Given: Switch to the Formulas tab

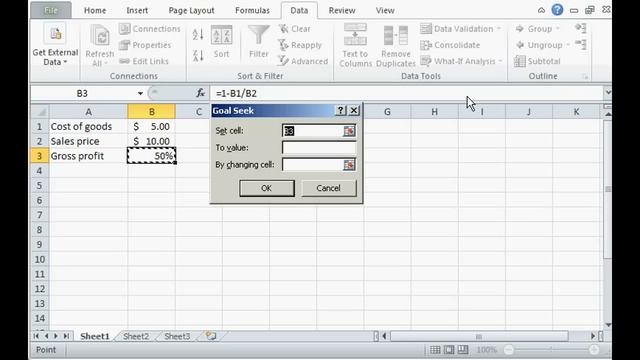Looking at the screenshot, I should (x=252, y=11).
